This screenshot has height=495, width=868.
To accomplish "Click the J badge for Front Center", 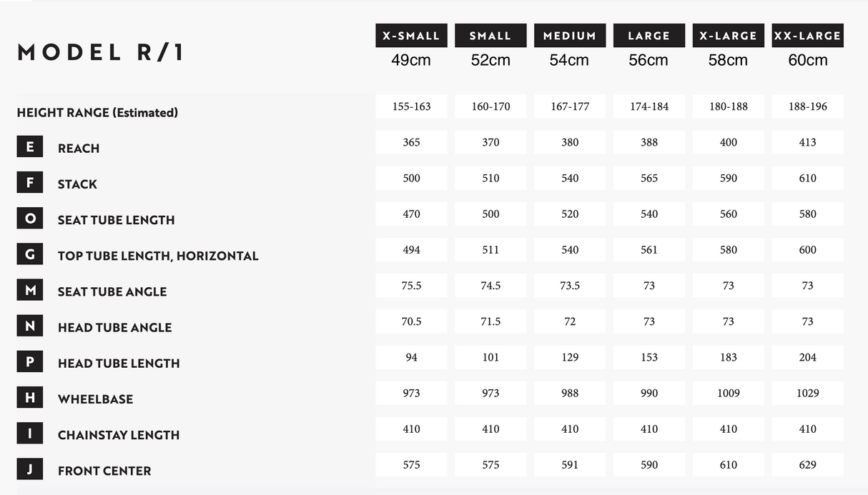I will pyautogui.click(x=30, y=470).
